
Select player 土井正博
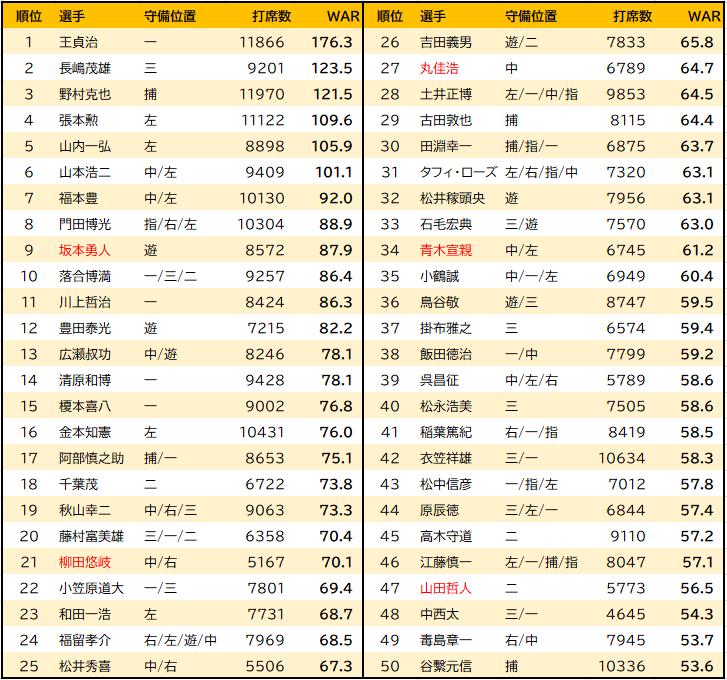point(446,94)
